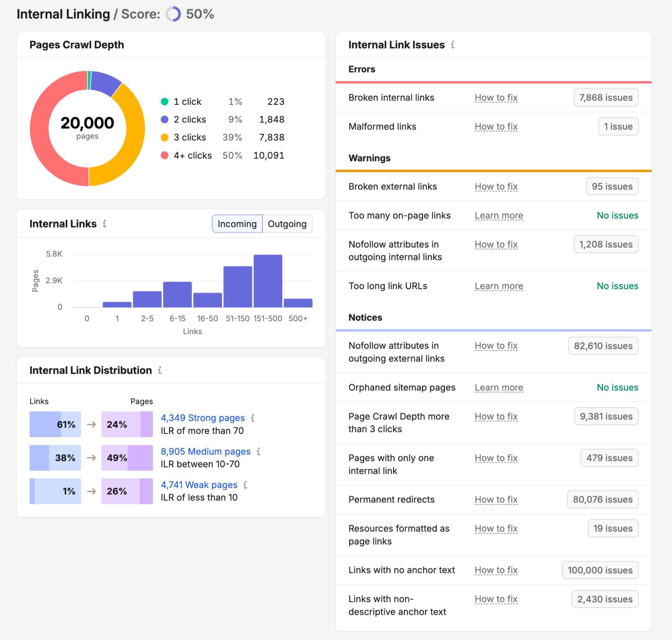Open the 4,741 Weak pages link
Screen dimensions: 672x640
point(199,485)
